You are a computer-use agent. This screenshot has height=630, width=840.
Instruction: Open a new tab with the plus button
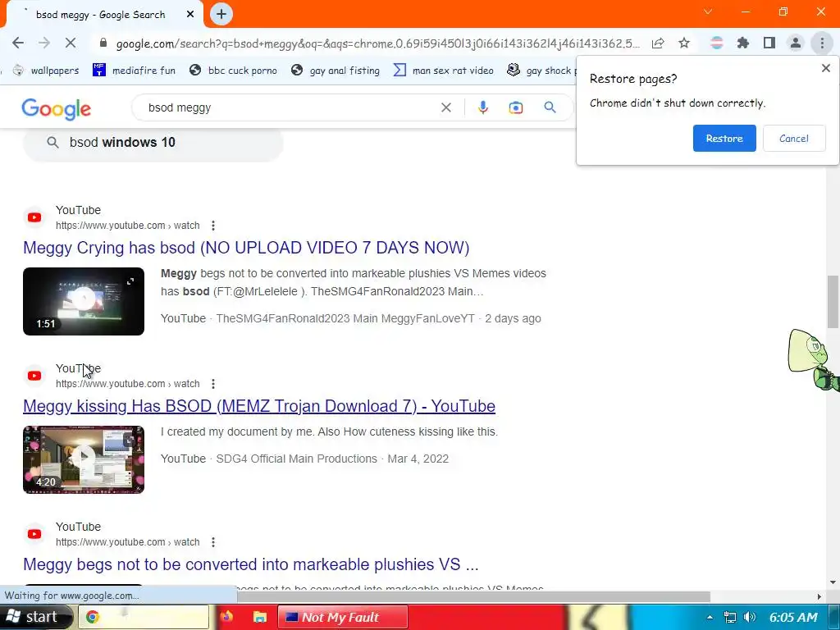point(221,14)
